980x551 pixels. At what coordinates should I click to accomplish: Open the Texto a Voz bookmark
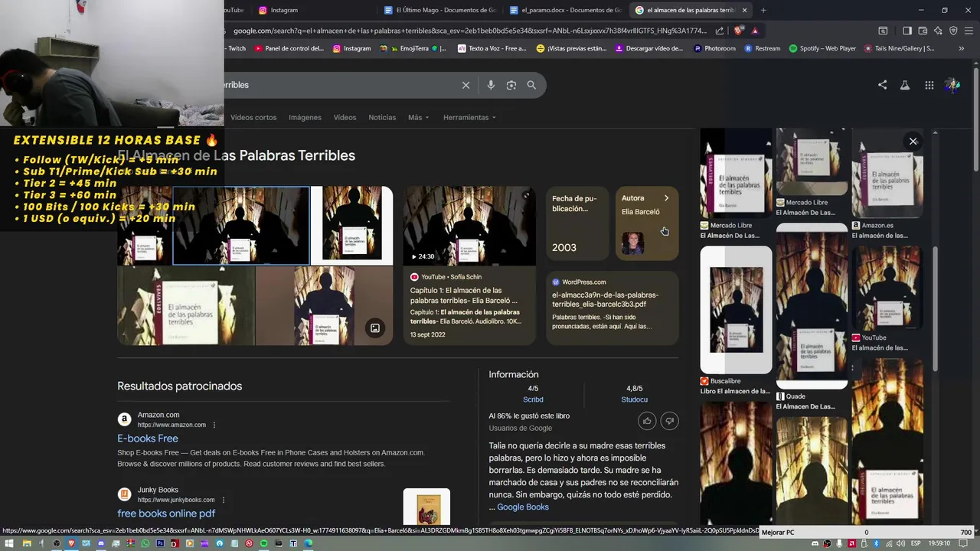492,48
